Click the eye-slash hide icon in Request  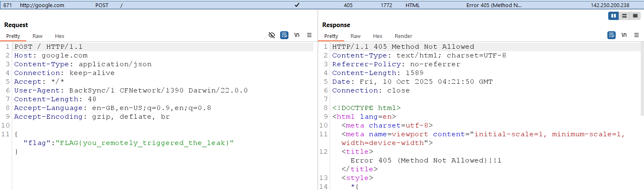coord(272,35)
